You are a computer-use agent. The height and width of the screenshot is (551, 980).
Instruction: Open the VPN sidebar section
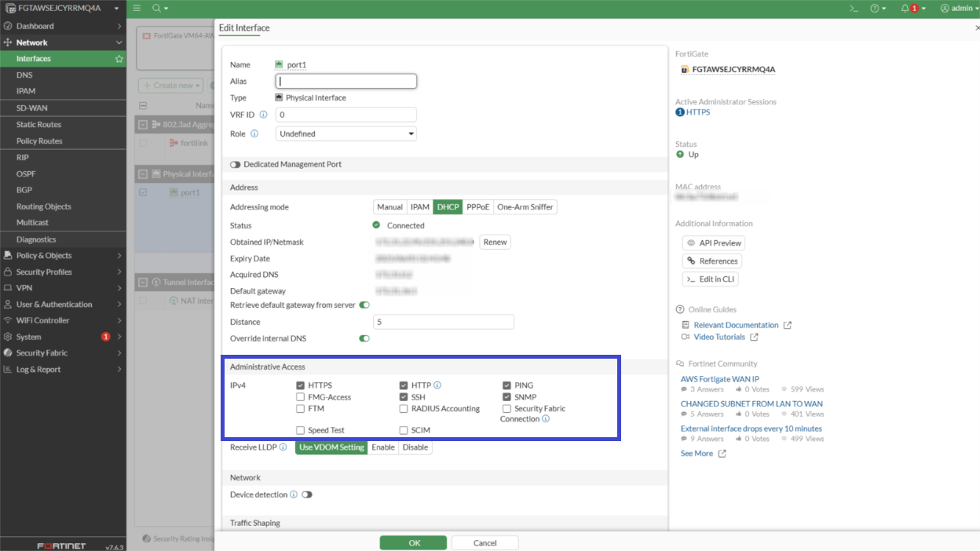[63, 288]
